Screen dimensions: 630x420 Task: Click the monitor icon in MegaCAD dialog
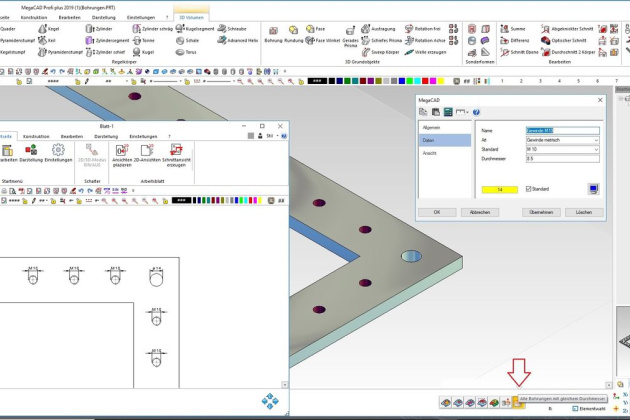tap(593, 188)
